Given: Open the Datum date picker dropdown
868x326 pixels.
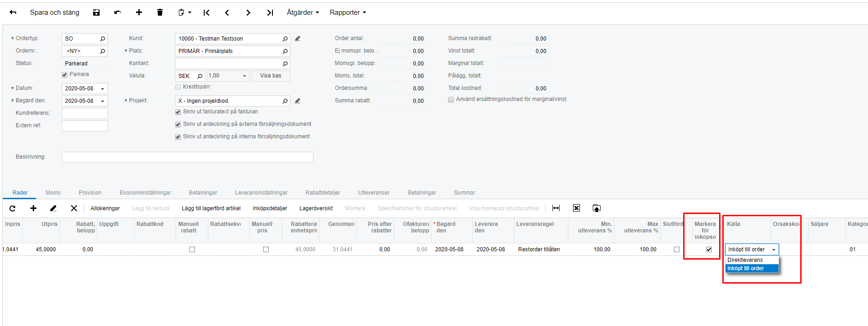Looking at the screenshot, I should coord(103,89).
